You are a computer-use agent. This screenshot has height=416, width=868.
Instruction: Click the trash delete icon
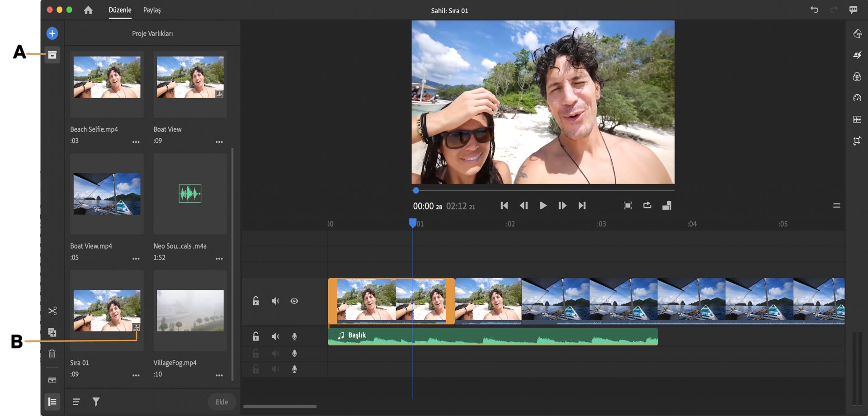(x=52, y=354)
